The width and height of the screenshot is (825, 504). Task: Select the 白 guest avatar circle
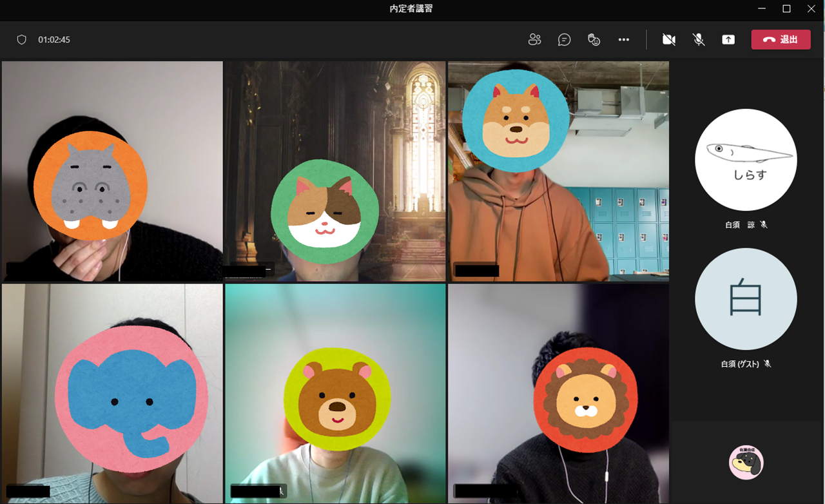tap(746, 299)
